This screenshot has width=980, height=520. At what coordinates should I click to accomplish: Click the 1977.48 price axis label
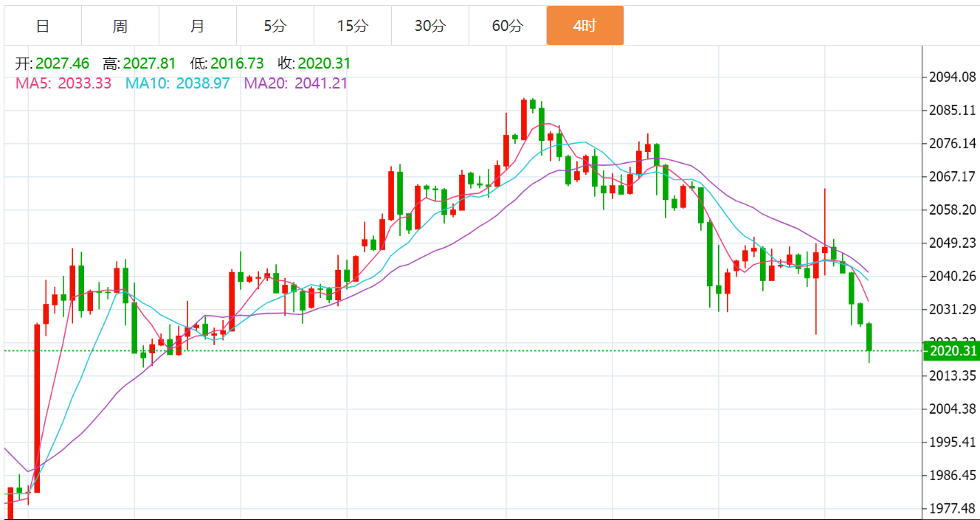(953, 508)
